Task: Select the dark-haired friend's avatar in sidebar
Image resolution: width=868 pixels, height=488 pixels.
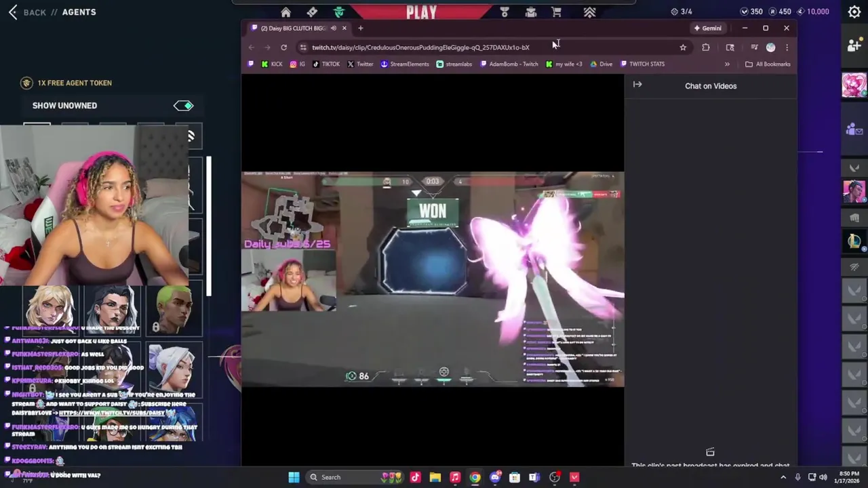Action: [854, 191]
